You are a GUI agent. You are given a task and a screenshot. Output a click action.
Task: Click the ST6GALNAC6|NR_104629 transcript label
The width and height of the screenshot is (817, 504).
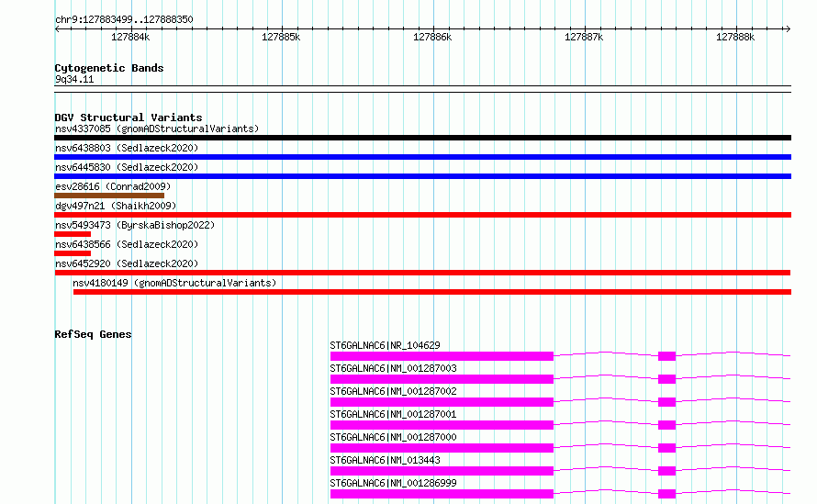click(x=385, y=345)
